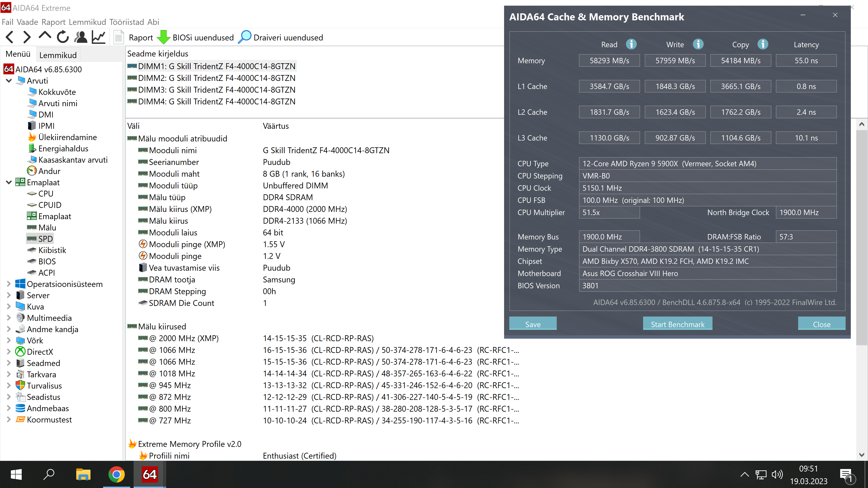The height and width of the screenshot is (488, 868).
Task: Expand the Operatsioonisüsteem node
Action: click(9, 284)
